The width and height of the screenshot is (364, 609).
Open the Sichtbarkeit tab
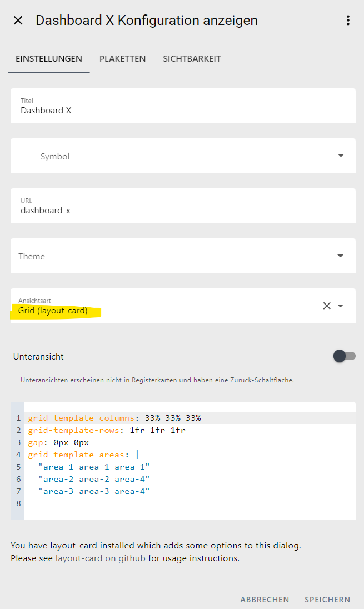192,59
